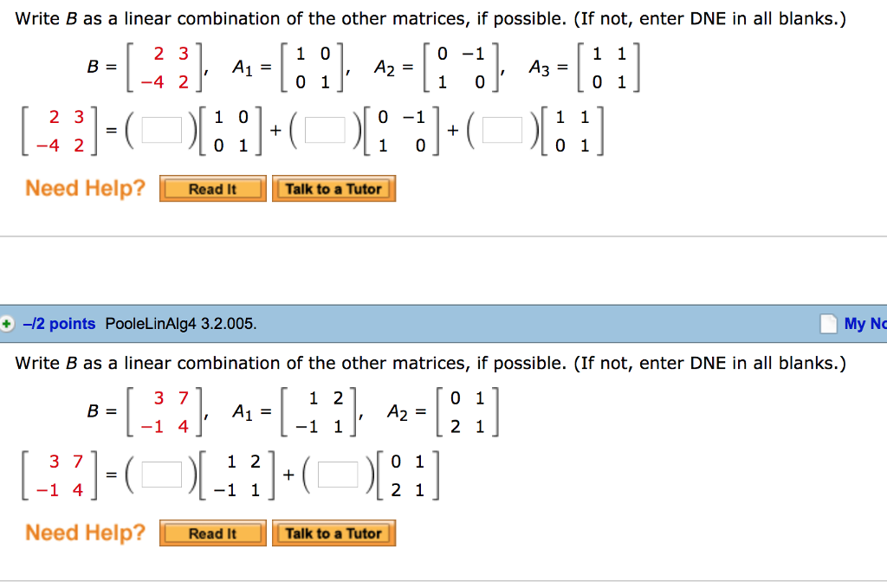The image size is (887, 588).
Task: Click the My Notes document icon
Action: coord(827,323)
